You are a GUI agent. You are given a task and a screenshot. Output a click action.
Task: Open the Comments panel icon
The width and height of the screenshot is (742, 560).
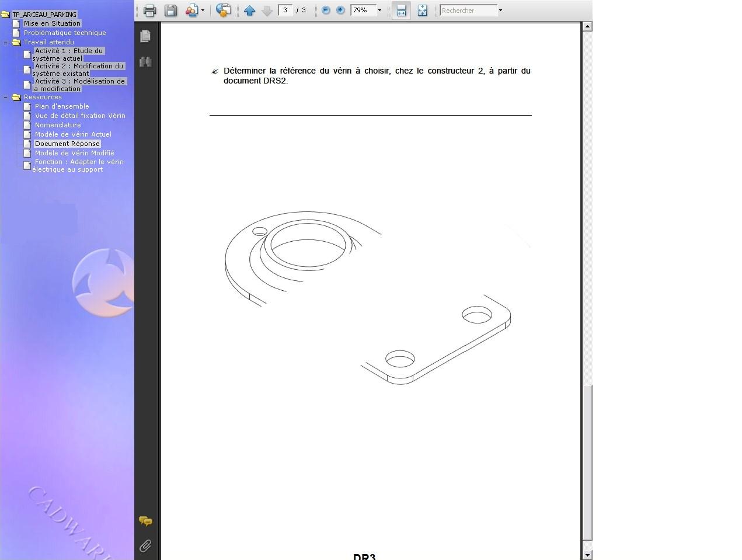click(145, 521)
